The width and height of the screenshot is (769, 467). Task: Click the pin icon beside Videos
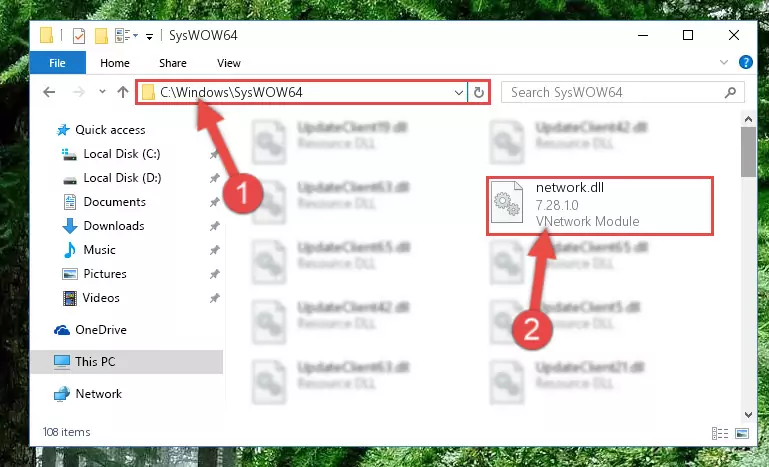click(x=214, y=298)
